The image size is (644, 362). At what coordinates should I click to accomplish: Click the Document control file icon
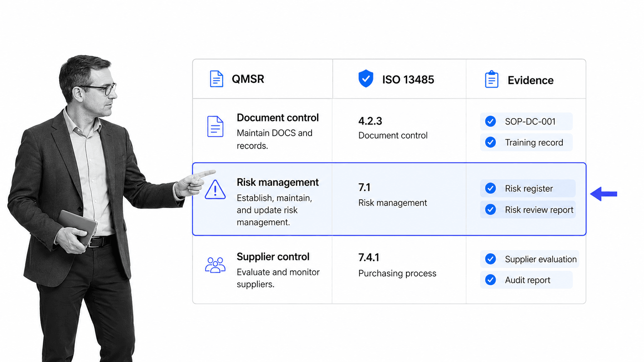click(215, 126)
